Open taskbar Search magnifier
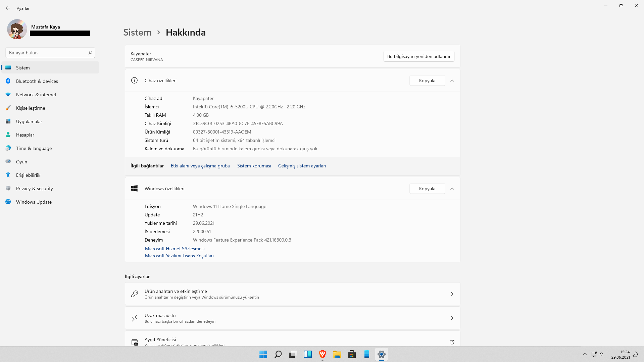Viewport: 644px width, 362px height. (x=278, y=354)
